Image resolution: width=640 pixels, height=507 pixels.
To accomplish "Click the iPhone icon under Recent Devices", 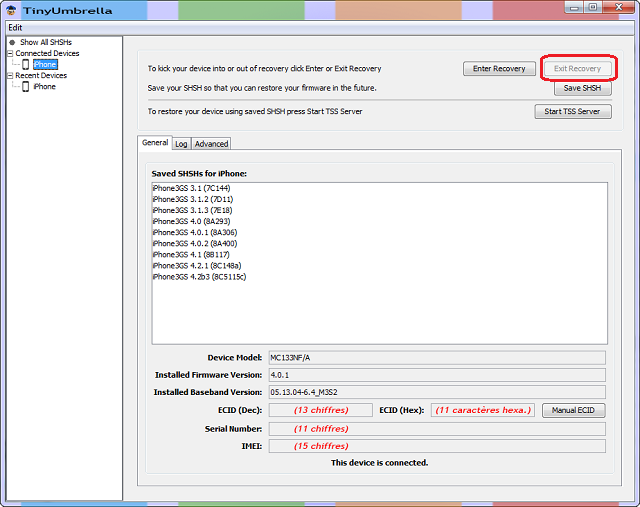I will point(26,87).
